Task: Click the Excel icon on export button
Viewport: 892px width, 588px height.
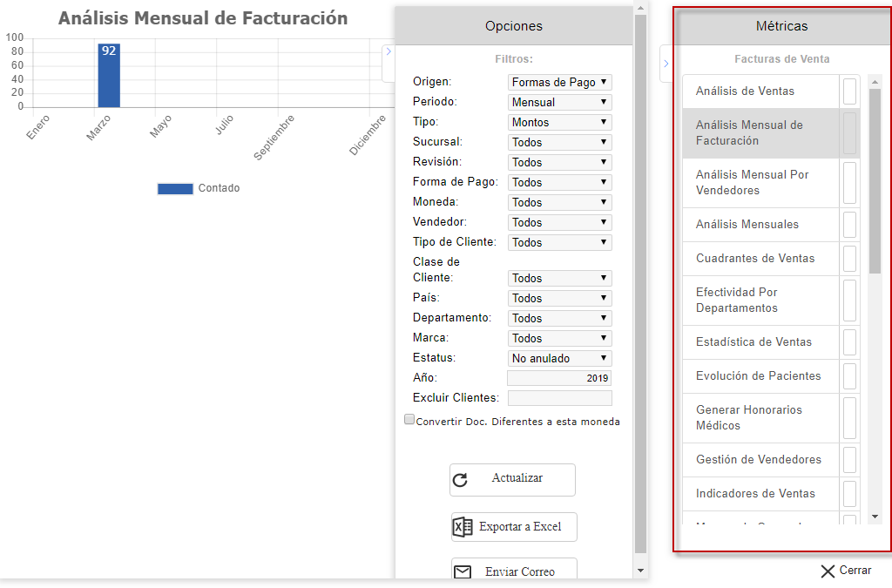Action: point(463,527)
